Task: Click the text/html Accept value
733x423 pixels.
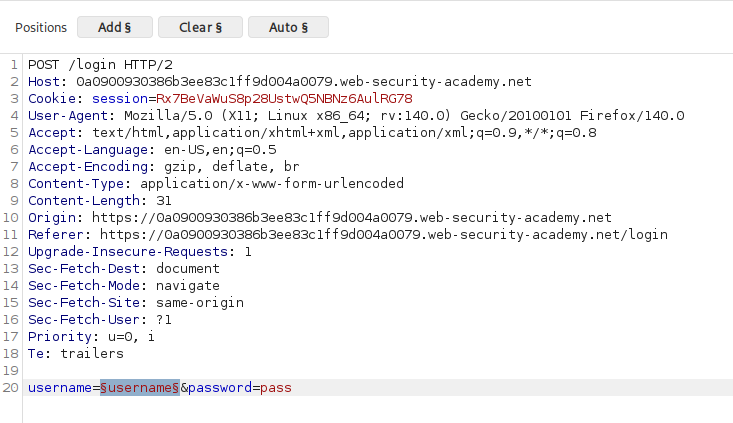Action: tap(344, 133)
